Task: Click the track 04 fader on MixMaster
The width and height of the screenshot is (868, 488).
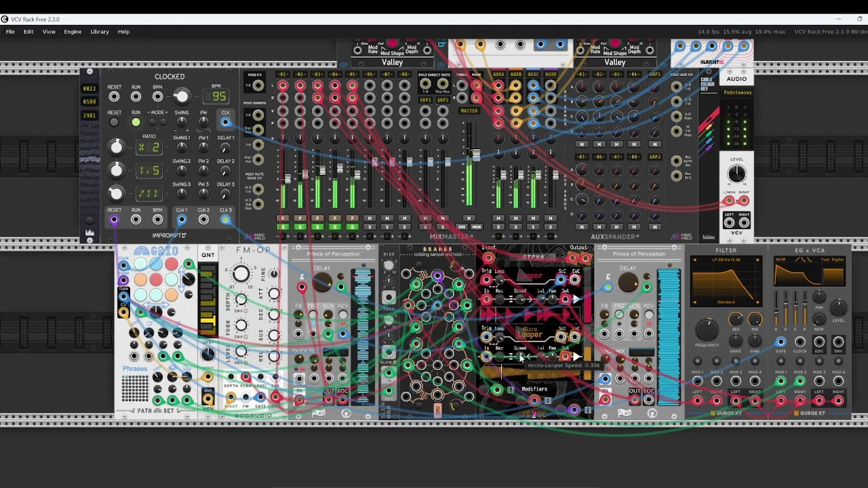Action: [339, 169]
